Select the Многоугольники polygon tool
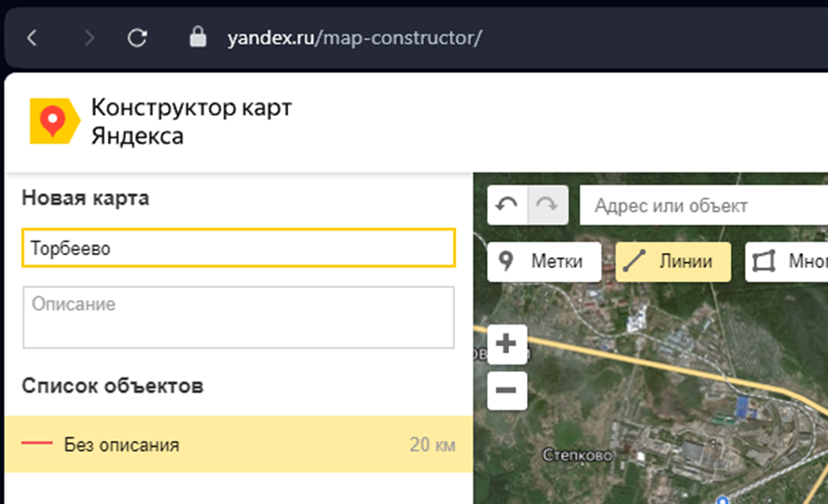Viewport: 828px width, 504px height. pos(787,262)
